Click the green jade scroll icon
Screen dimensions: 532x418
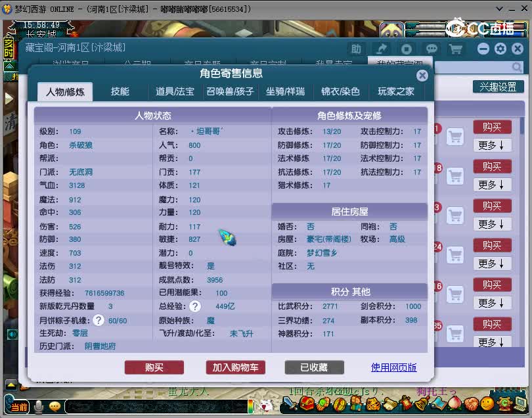(x=322, y=404)
